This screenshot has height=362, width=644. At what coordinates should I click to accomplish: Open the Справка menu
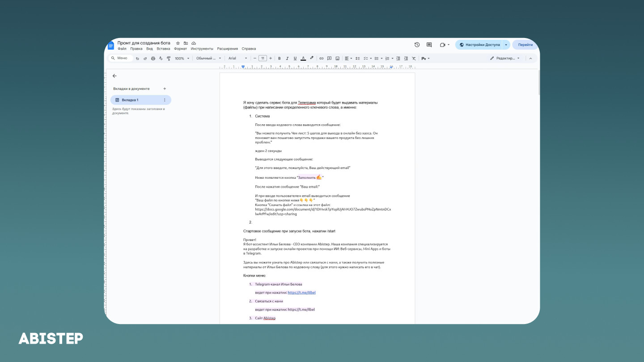249,49
